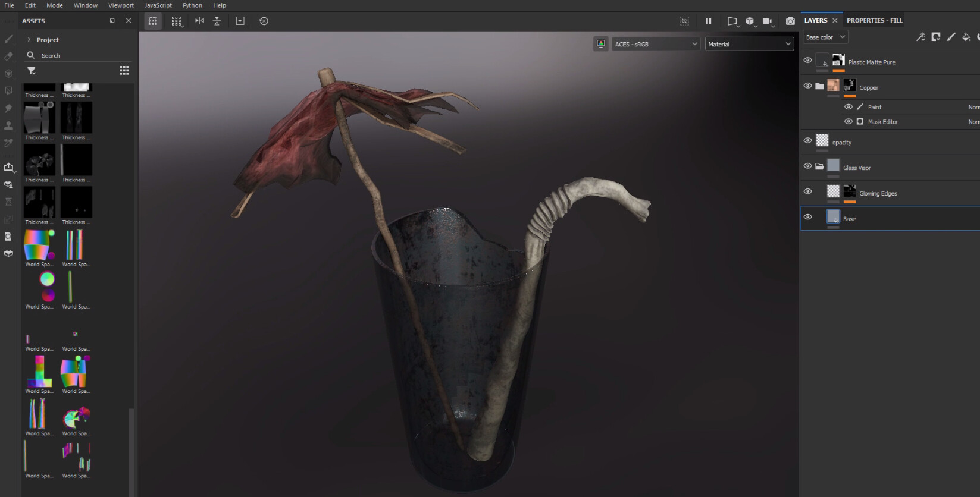Click the vertical symmetry flip icon

click(217, 21)
